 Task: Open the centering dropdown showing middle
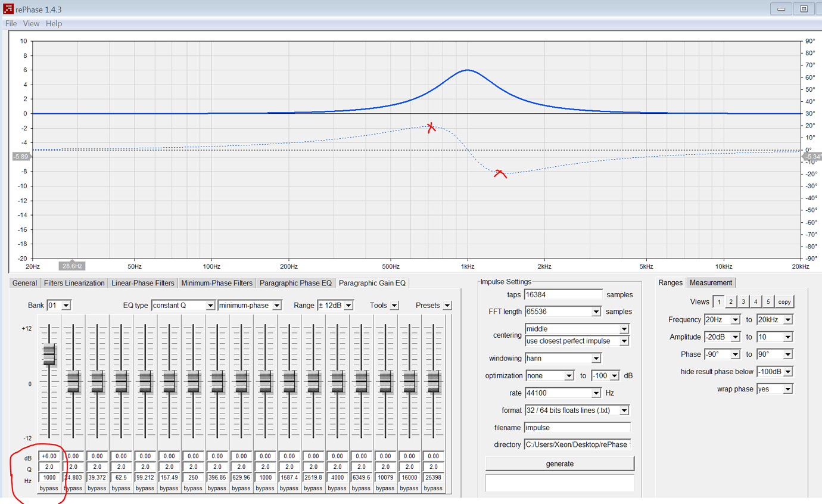tap(575, 328)
